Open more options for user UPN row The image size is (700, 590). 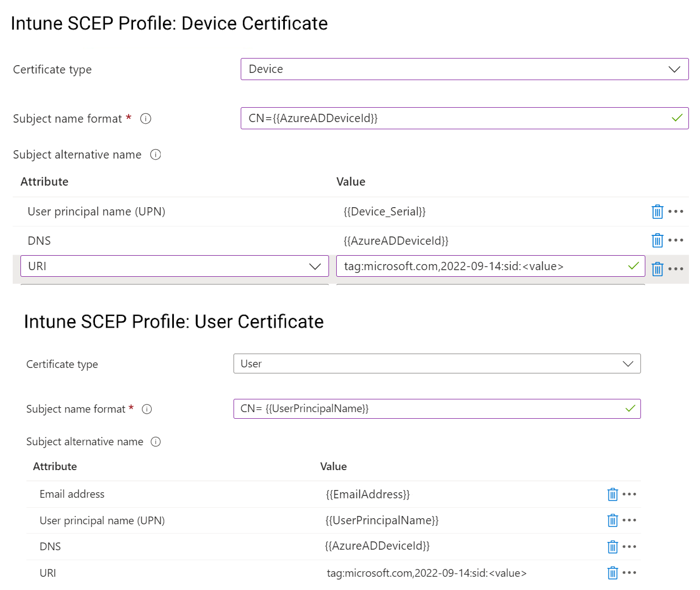[629, 520]
